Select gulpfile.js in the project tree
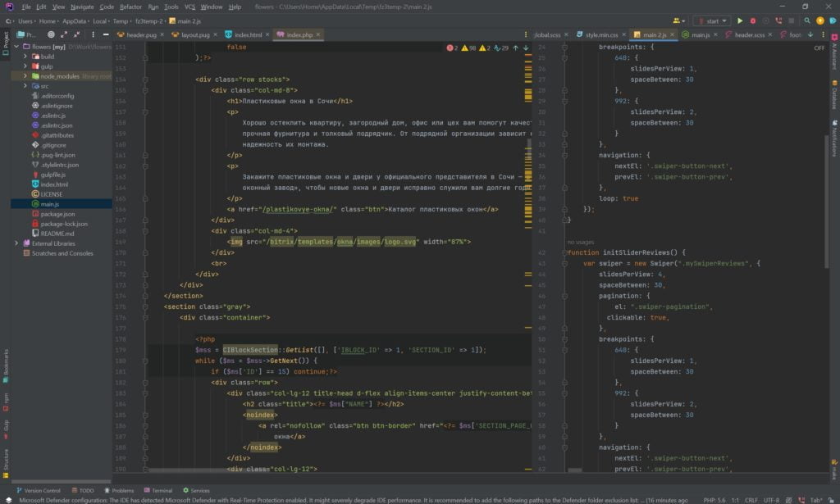The width and height of the screenshot is (840, 504). point(53,175)
